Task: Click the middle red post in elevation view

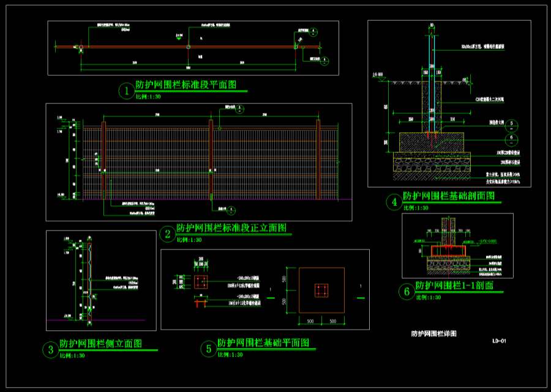Action: click(x=211, y=160)
